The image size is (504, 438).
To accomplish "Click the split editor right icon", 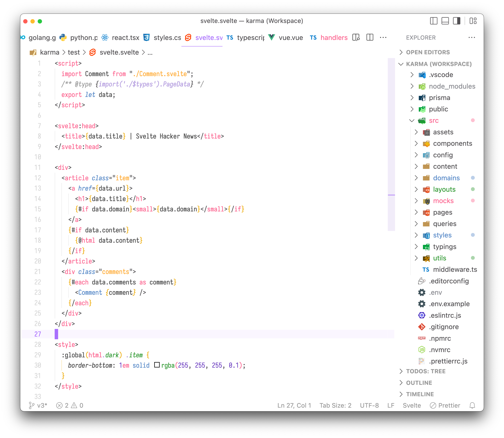I will click(370, 38).
